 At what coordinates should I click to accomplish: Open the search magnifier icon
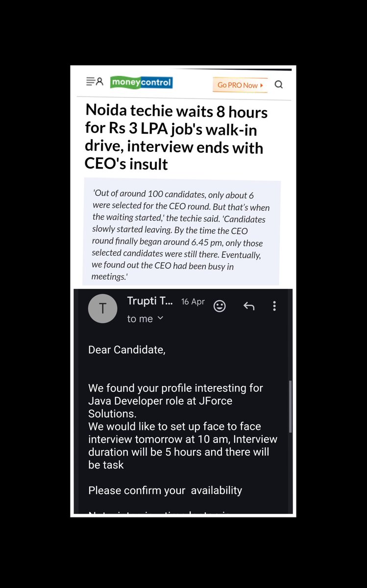click(279, 84)
